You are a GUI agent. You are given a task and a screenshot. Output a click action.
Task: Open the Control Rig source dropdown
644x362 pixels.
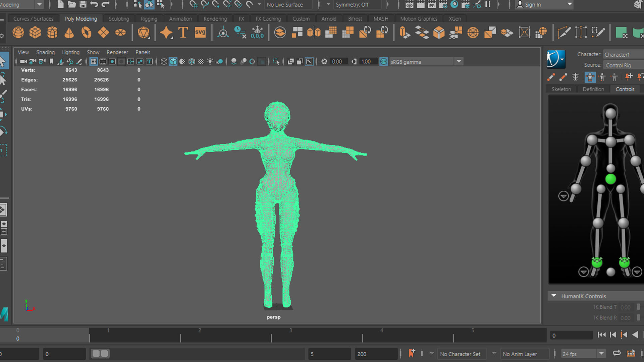click(x=623, y=65)
